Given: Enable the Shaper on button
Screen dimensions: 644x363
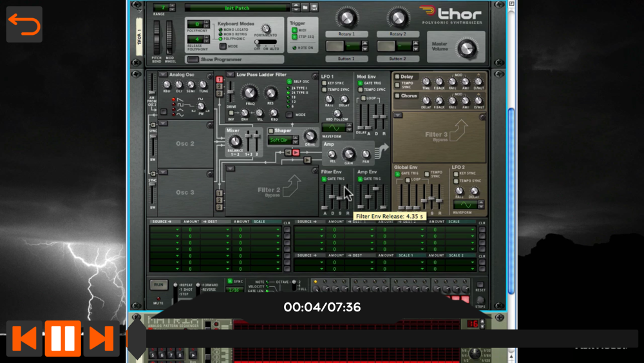Looking at the screenshot, I should tap(271, 131).
